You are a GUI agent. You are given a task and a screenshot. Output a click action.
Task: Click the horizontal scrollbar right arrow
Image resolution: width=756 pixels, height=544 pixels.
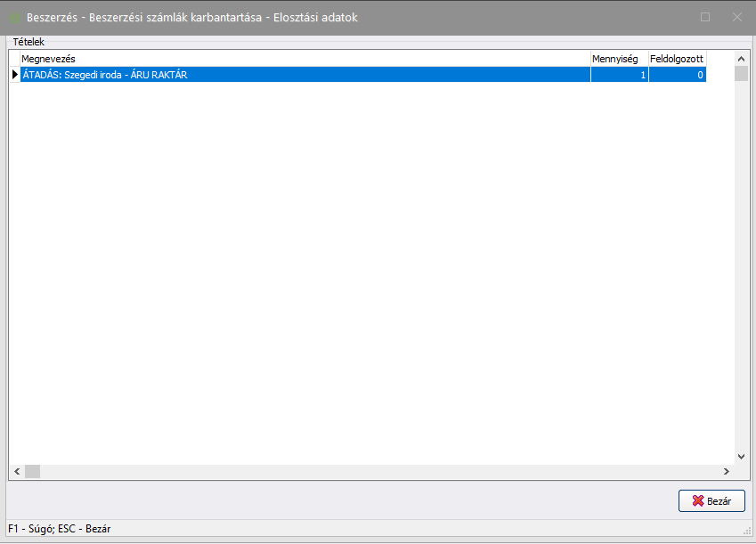[727, 472]
